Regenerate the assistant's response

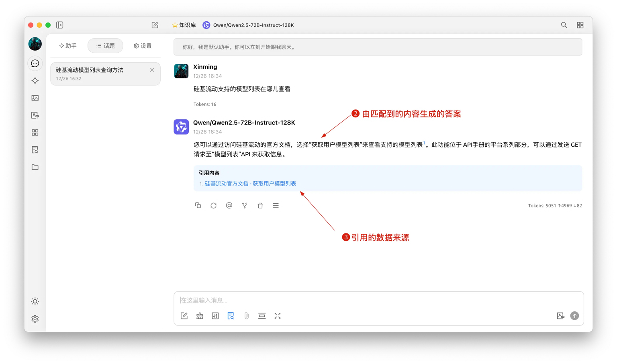point(213,205)
